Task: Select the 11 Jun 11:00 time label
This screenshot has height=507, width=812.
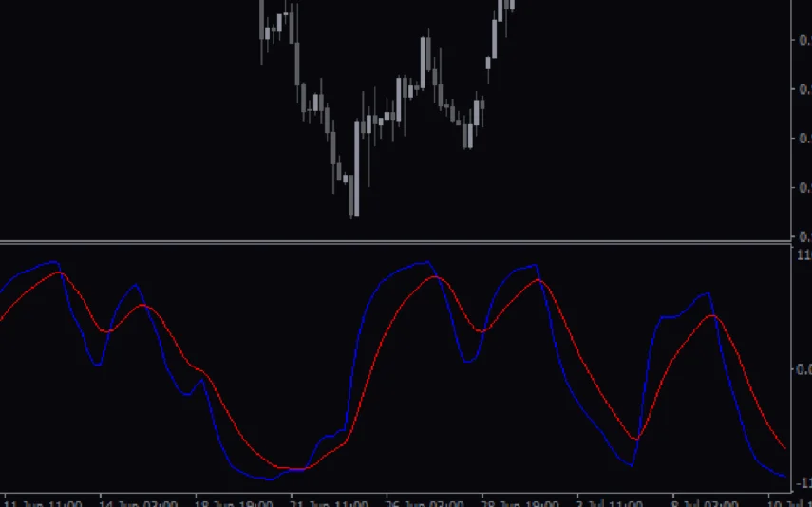Action: tap(43, 501)
